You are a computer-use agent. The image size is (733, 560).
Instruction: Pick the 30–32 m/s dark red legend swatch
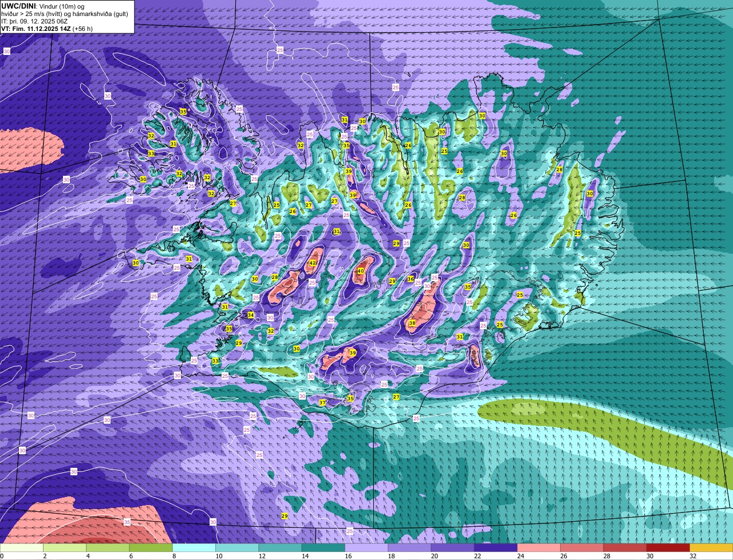[x=668, y=547]
